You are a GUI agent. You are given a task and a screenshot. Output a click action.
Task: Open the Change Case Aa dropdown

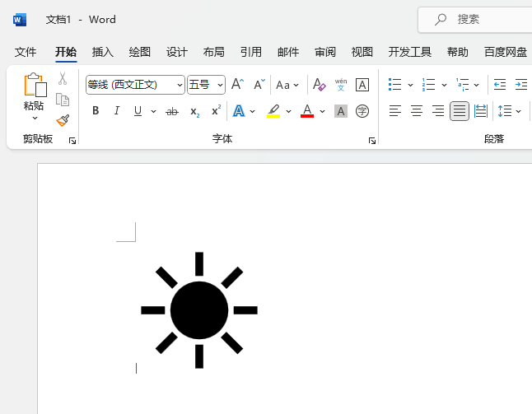pos(287,85)
